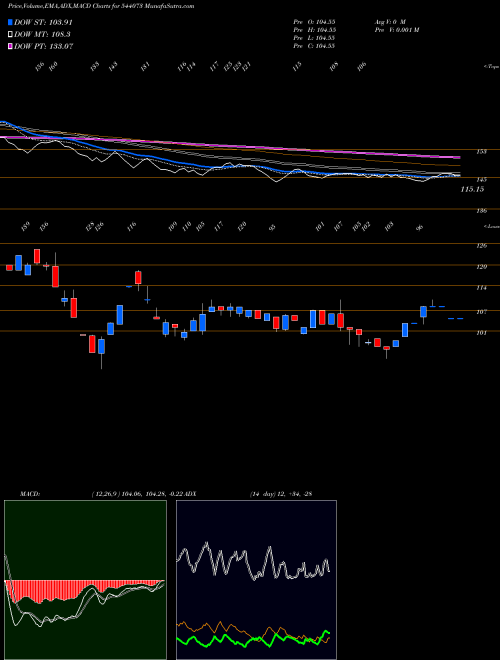Select the 'DOW PT: 133.07' legend text
The height and width of the screenshot is (660, 500).
tap(44, 46)
